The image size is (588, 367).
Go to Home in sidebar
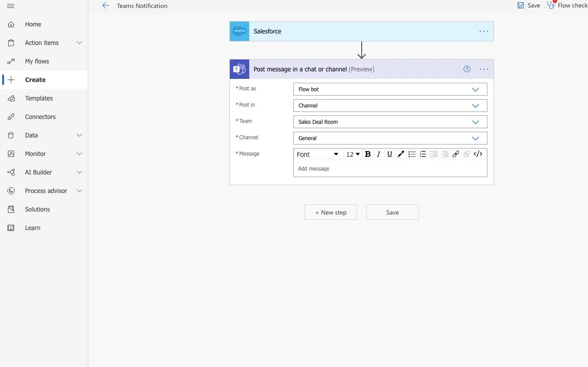[x=44, y=24]
